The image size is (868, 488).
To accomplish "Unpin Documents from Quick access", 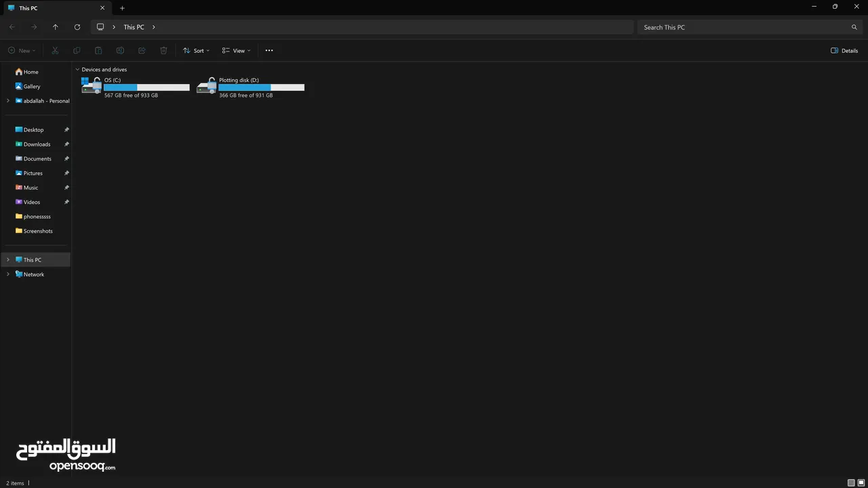I will (x=66, y=159).
